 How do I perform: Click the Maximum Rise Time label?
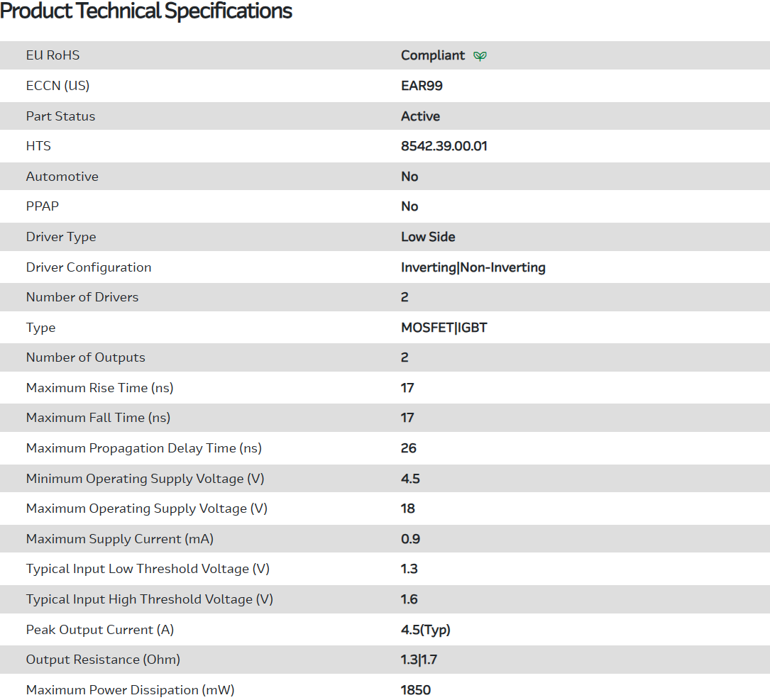tap(99, 388)
